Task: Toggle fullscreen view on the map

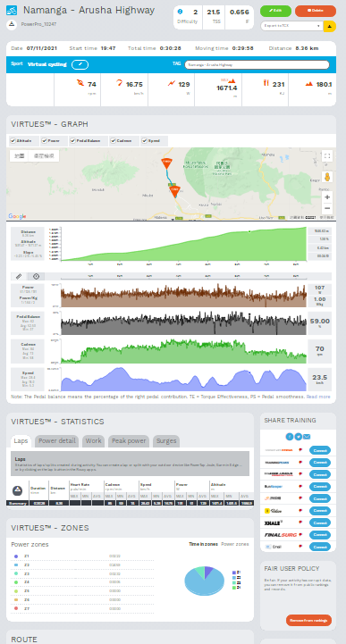Action: (327, 156)
